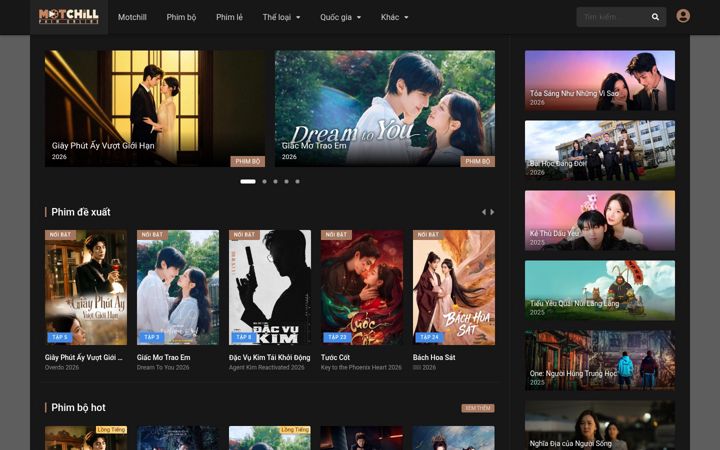
Task: Click TẬP 23 badge on Tước Cốt
Action: click(x=338, y=337)
